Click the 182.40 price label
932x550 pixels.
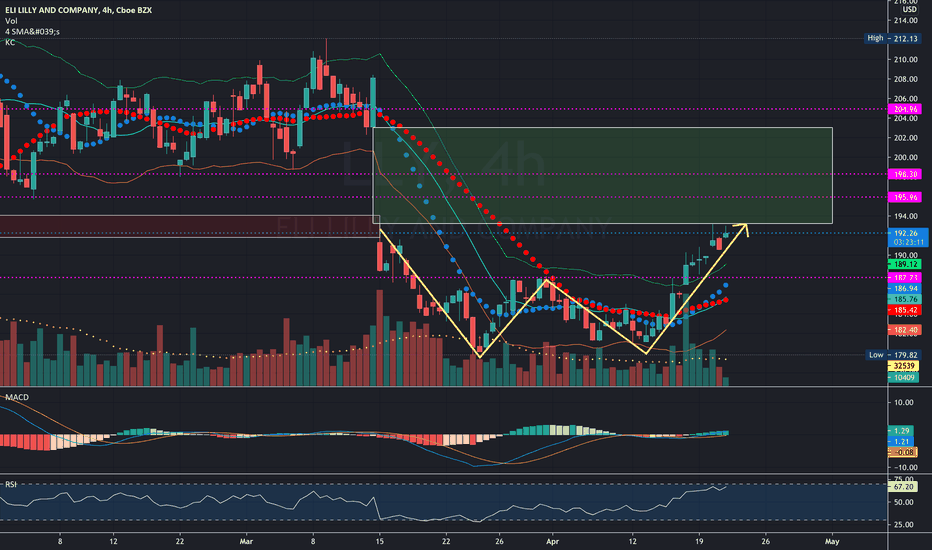[904, 329]
